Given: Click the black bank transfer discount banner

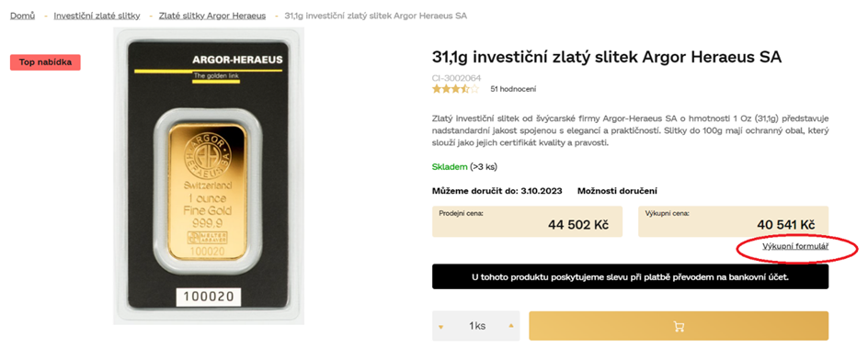Looking at the screenshot, I should pos(631,276).
